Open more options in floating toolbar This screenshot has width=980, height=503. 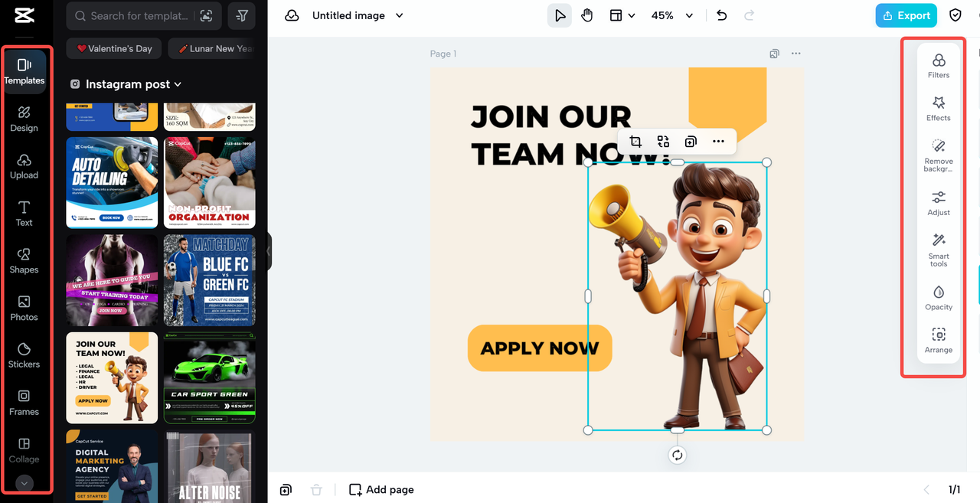point(718,141)
